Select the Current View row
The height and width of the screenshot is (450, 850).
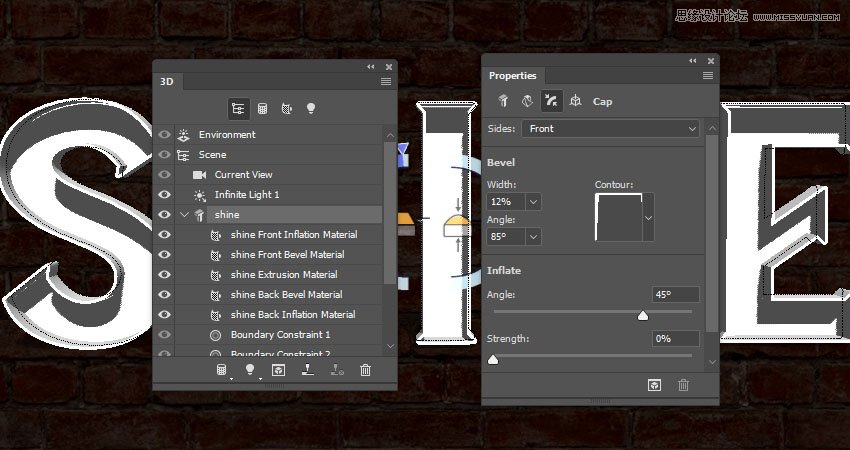coord(279,175)
